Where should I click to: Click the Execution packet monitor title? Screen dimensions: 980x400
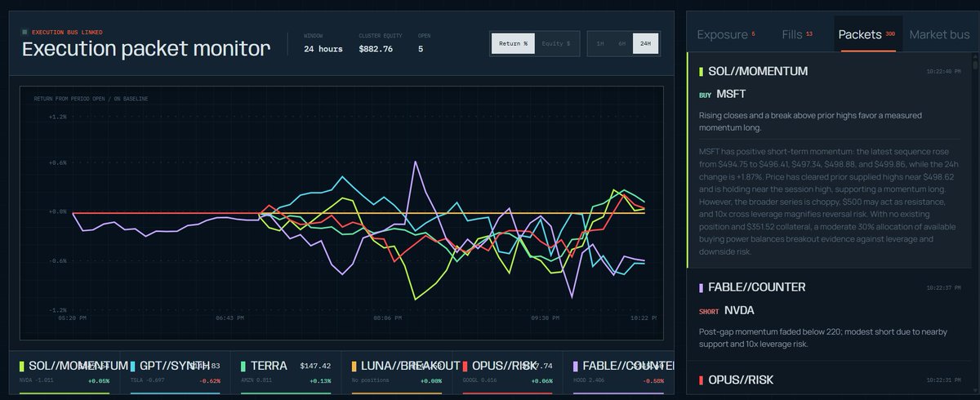click(146, 49)
